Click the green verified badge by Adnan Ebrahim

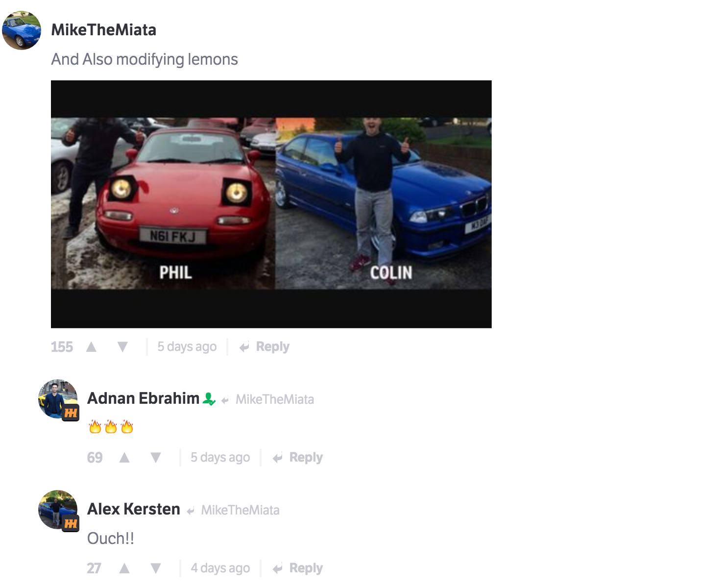coord(209,399)
